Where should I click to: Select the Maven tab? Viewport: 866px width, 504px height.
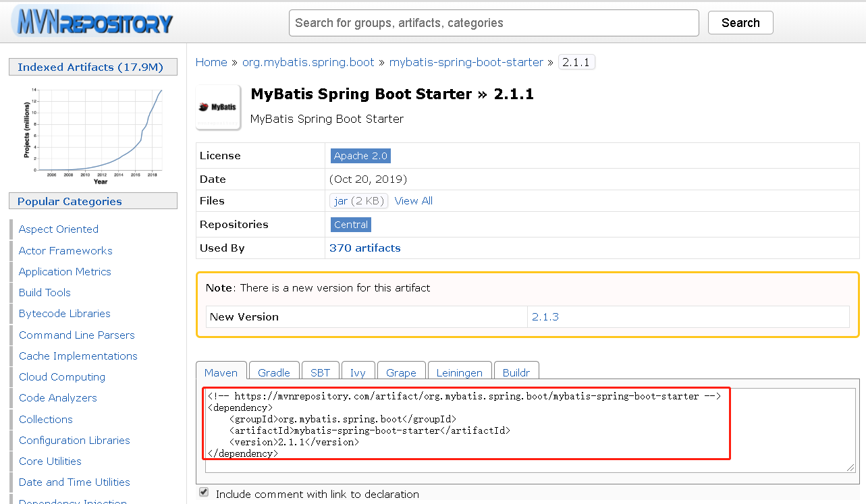[x=221, y=372]
